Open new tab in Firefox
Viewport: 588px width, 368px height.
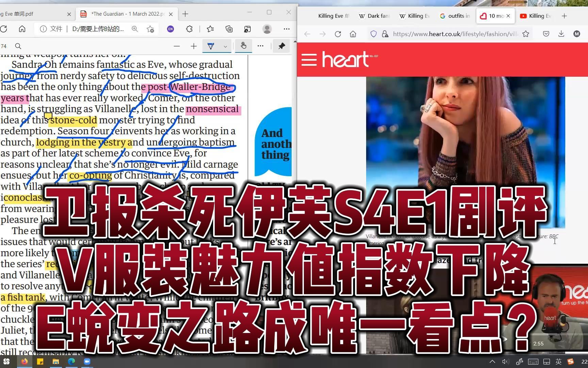pos(564,16)
